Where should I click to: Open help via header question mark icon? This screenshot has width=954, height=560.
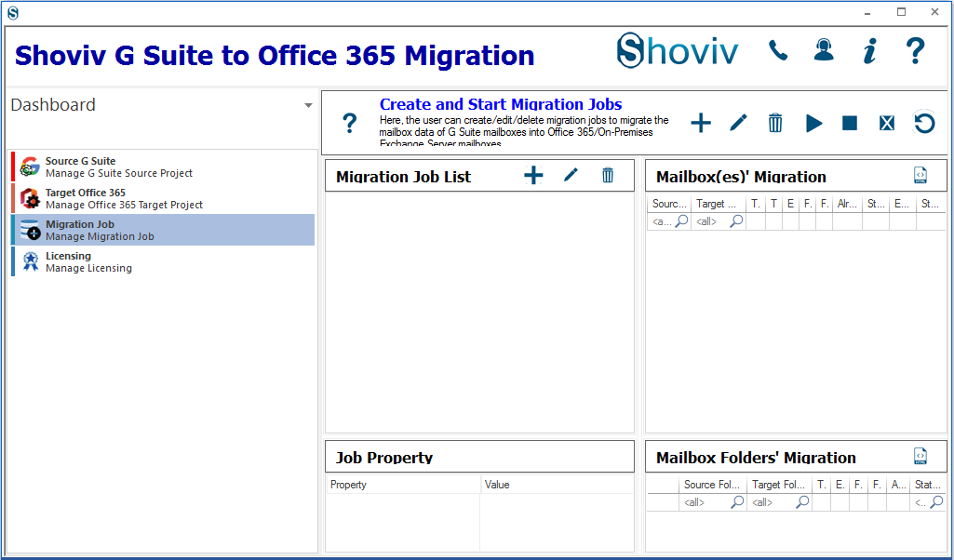pyautogui.click(x=915, y=51)
